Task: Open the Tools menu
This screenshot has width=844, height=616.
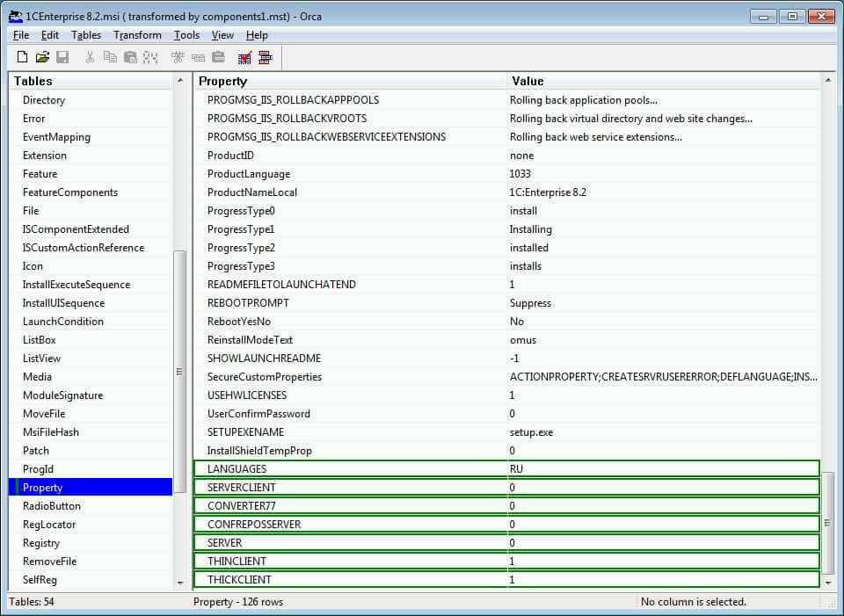Action: pos(186,35)
